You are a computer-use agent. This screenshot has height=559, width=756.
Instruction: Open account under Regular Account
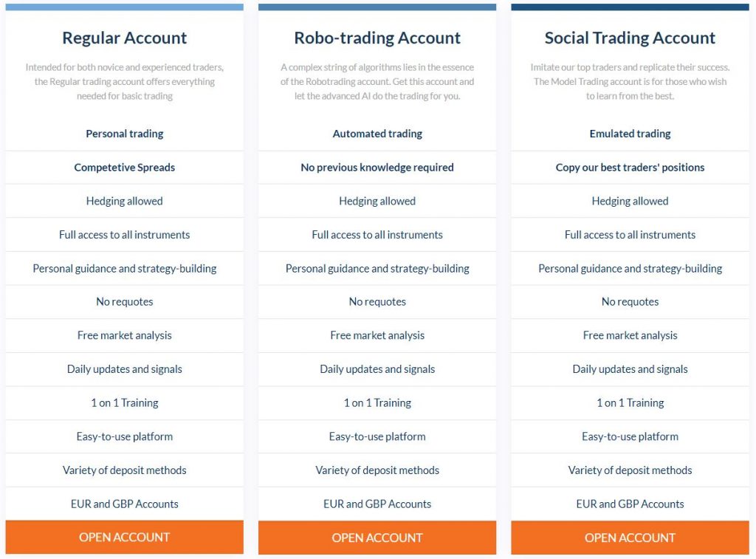(124, 537)
